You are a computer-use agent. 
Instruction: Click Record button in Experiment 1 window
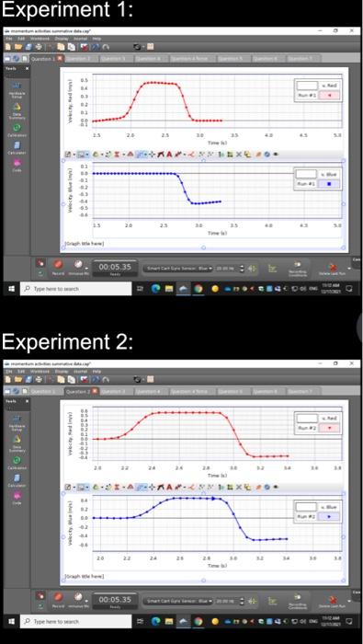[59, 266]
